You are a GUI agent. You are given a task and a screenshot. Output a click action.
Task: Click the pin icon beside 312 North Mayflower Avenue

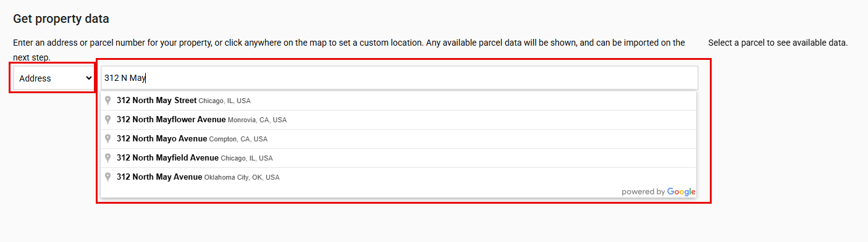click(108, 120)
